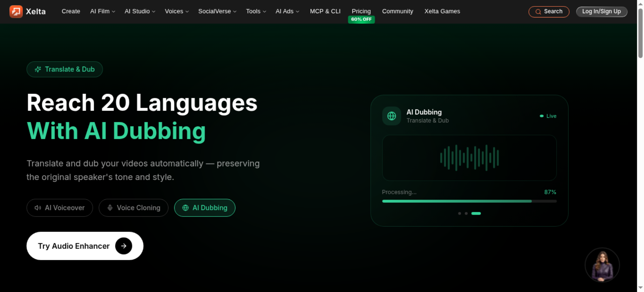
Task: Expand the AI Film dropdown menu
Action: [x=103, y=12]
